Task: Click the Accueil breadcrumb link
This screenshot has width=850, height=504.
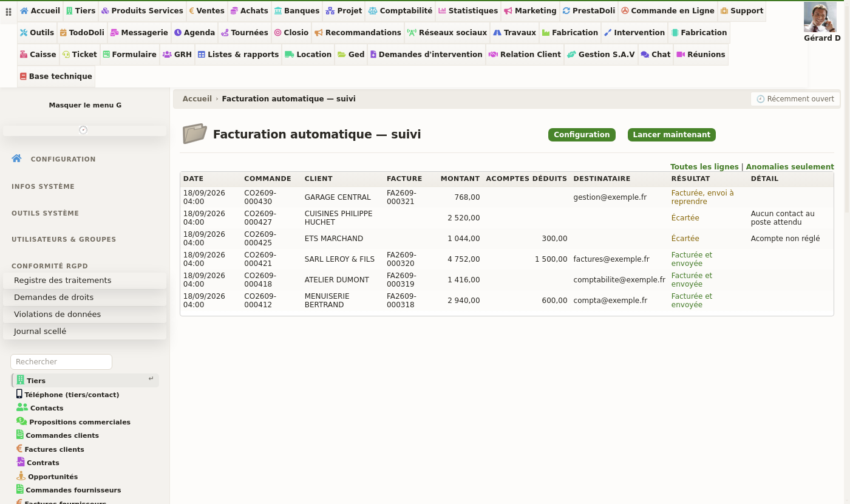Action: [197, 99]
